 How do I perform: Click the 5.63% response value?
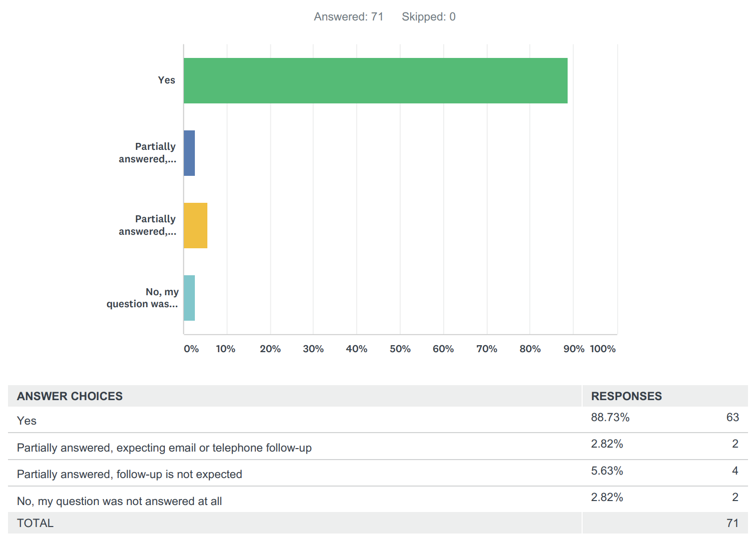point(607,471)
